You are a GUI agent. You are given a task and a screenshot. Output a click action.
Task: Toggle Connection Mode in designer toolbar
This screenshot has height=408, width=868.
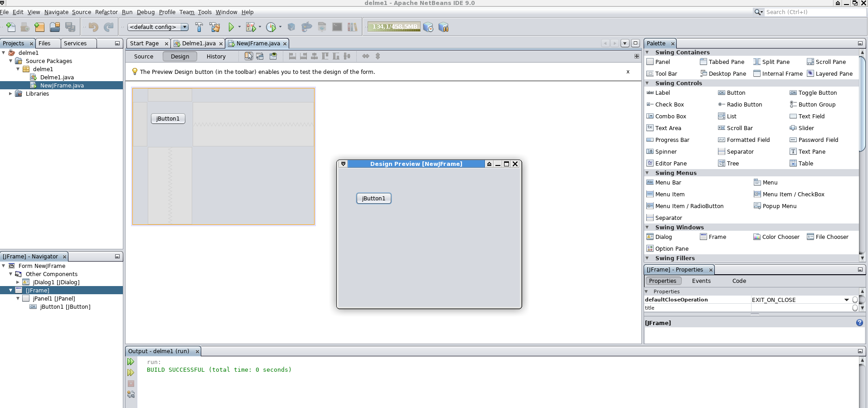[260, 56]
